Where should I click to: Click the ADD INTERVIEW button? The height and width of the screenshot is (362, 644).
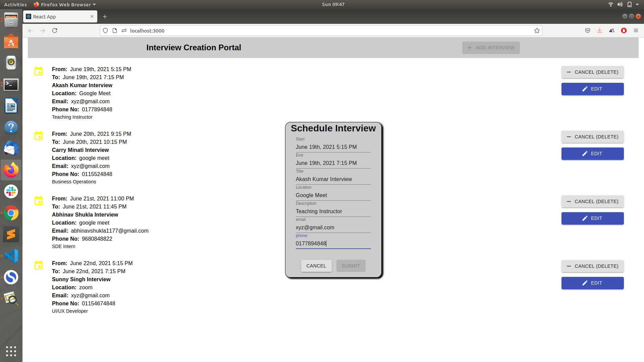[x=490, y=47]
